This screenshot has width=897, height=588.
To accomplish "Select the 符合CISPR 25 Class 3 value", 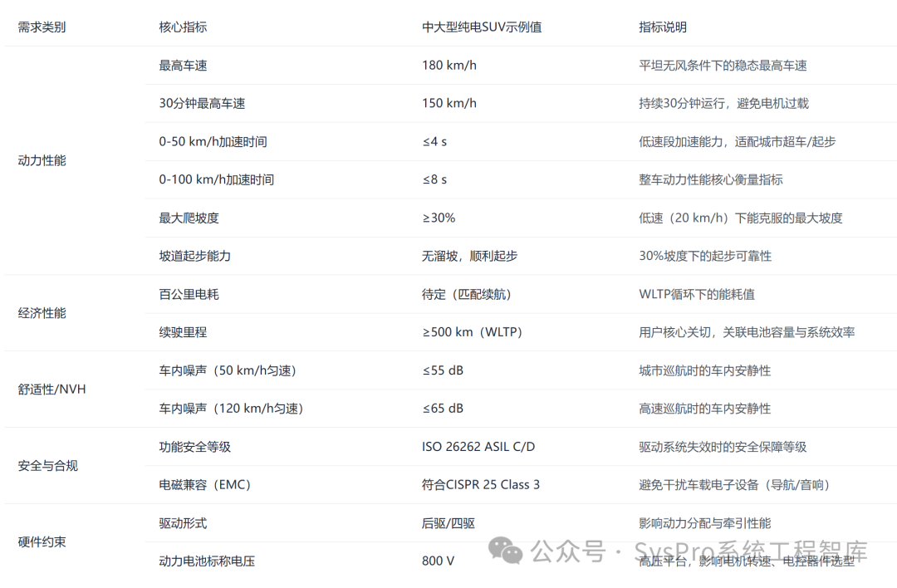I will pyautogui.click(x=482, y=484).
